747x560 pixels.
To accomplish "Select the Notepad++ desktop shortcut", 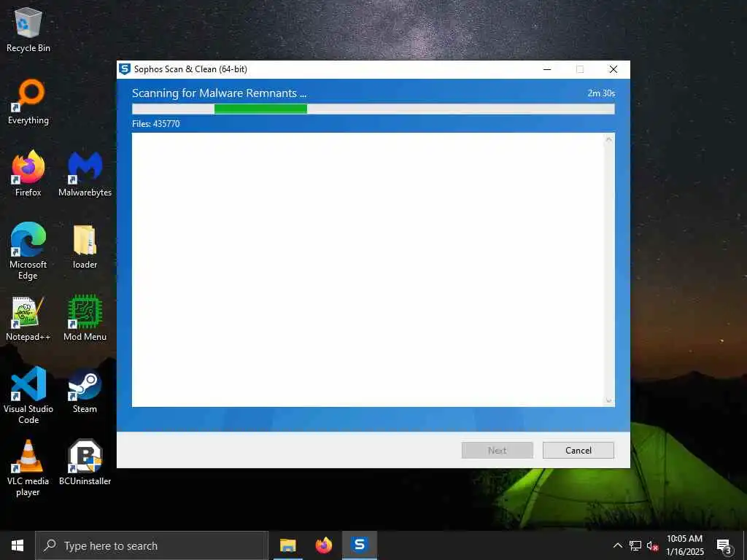I will [x=28, y=318].
